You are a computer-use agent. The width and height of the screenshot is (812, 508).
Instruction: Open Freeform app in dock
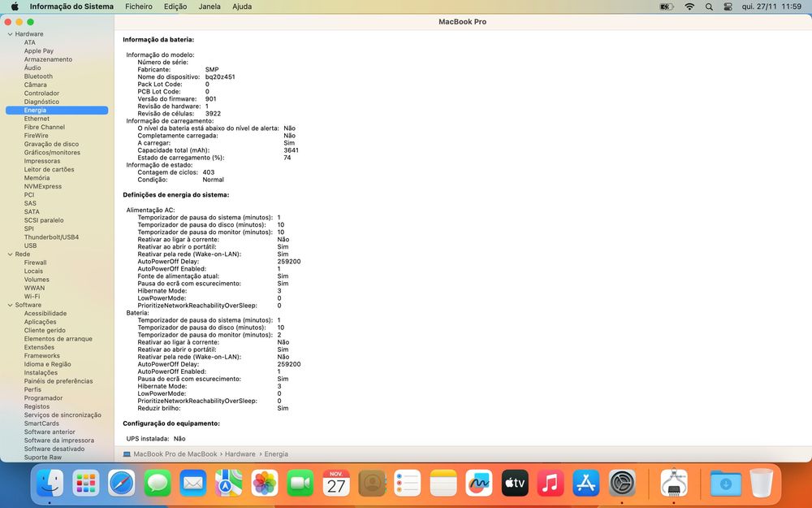click(x=479, y=483)
